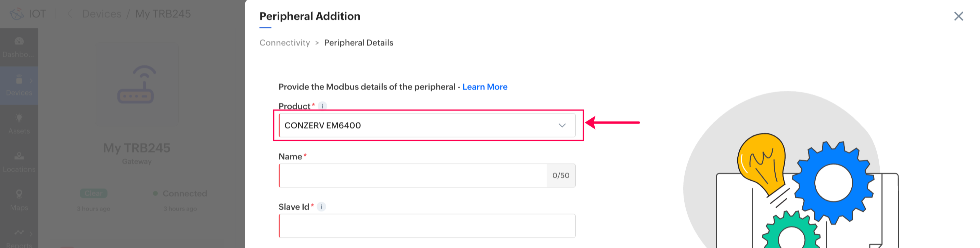Click the Slave Id info icon

pyautogui.click(x=321, y=207)
